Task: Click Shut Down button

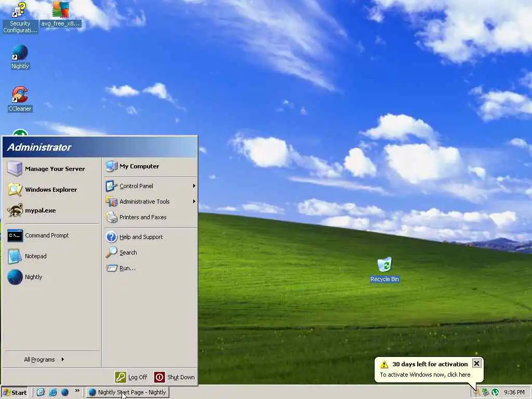Action: [175, 377]
